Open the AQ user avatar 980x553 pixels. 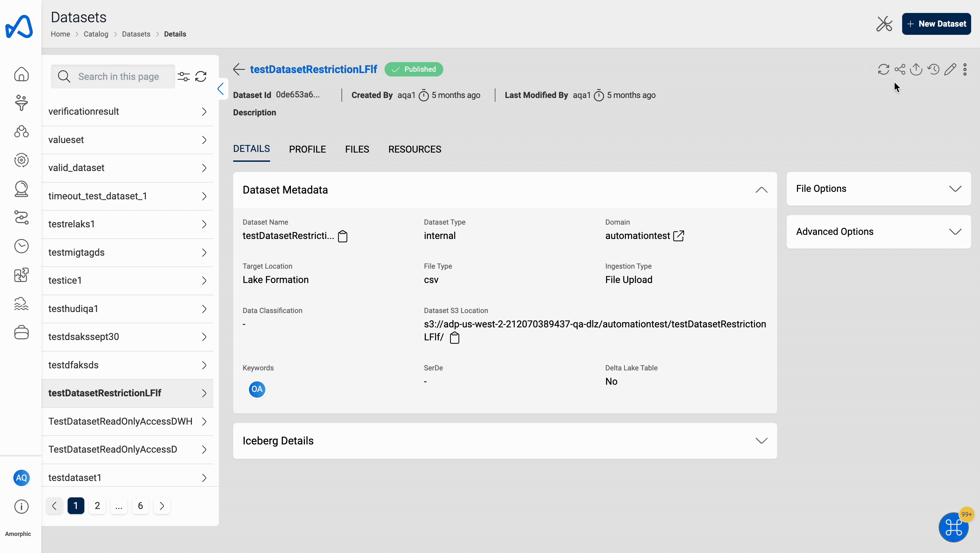21,478
